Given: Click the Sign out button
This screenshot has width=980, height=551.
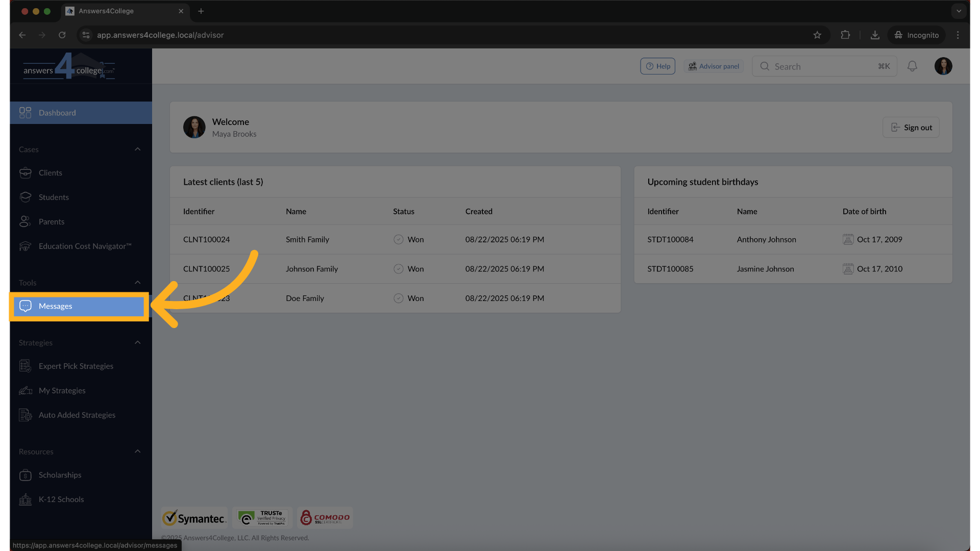Looking at the screenshot, I should click(911, 128).
